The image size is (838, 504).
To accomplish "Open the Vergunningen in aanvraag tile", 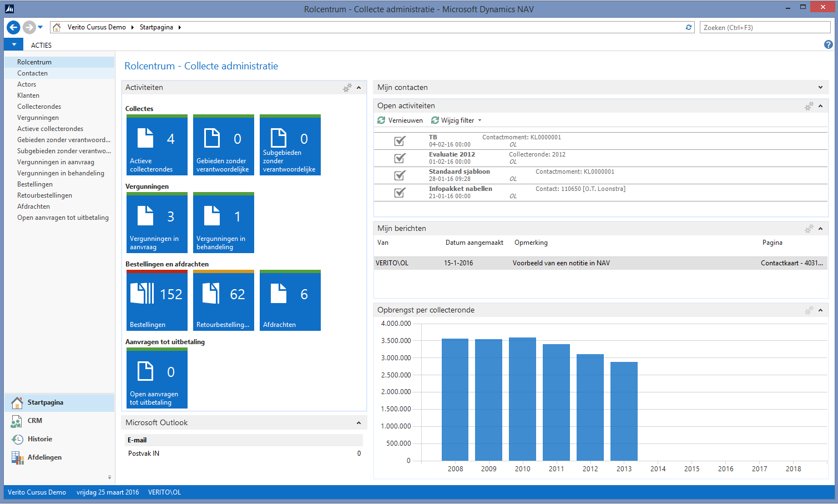I will tap(157, 223).
